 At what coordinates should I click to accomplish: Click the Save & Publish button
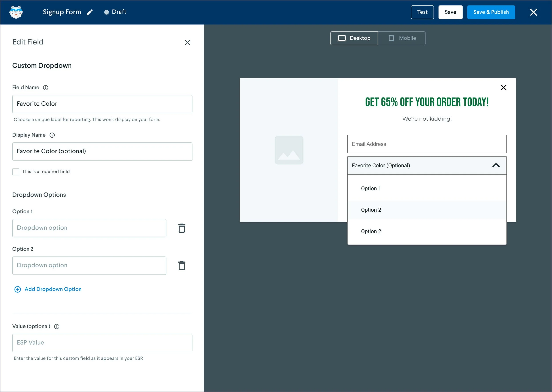[x=491, y=12]
